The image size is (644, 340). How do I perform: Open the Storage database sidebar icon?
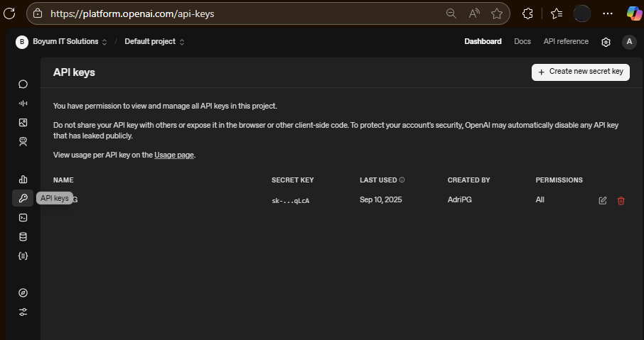tap(23, 236)
